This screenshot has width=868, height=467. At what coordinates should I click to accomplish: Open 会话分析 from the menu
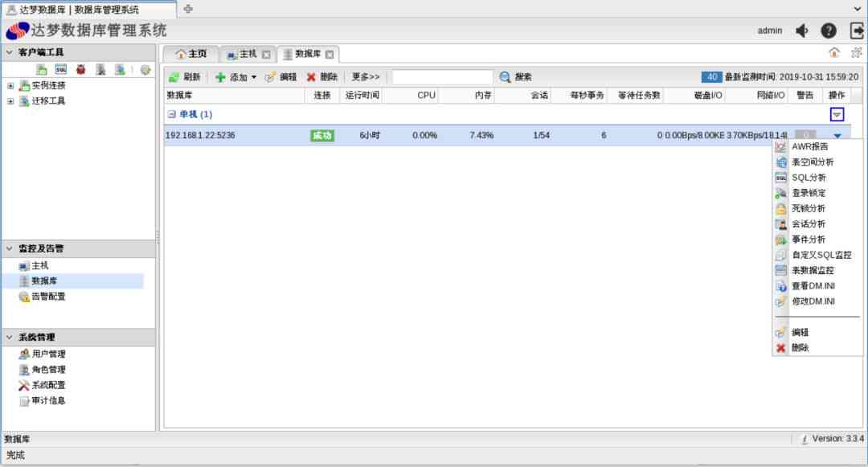click(x=817, y=224)
